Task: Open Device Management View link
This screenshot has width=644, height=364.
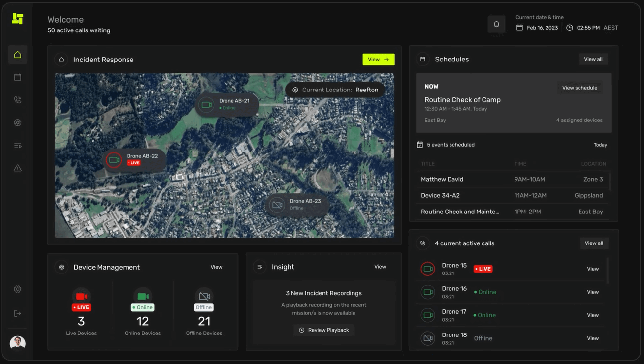Action: click(x=216, y=267)
